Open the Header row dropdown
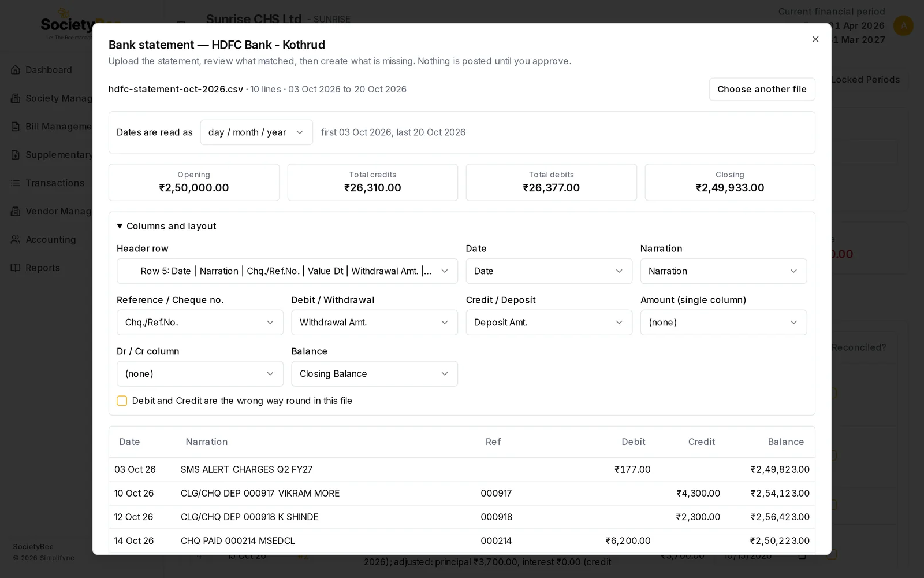 [287, 271]
